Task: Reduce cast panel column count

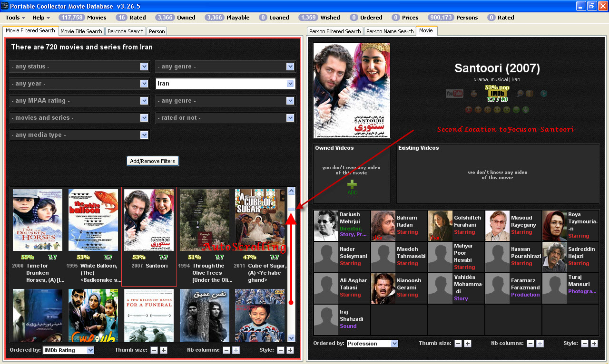Action: 530,344
